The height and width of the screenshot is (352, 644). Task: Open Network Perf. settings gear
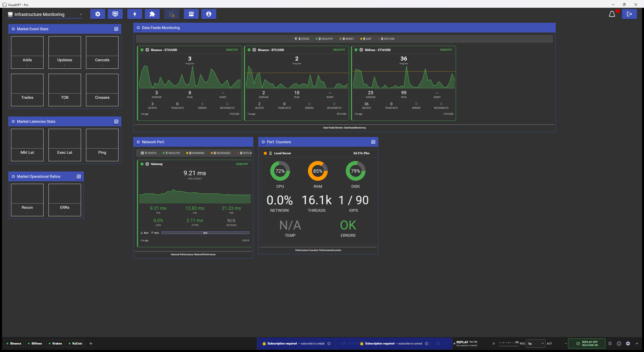tap(138, 142)
